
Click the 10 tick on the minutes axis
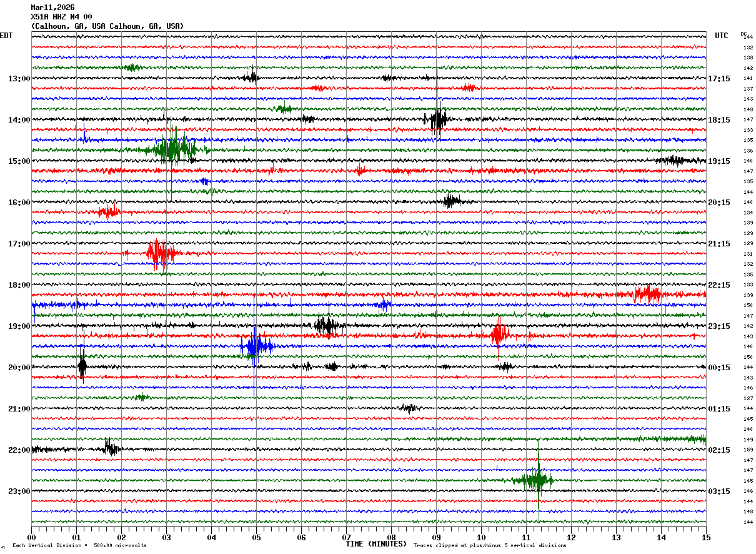481,537
